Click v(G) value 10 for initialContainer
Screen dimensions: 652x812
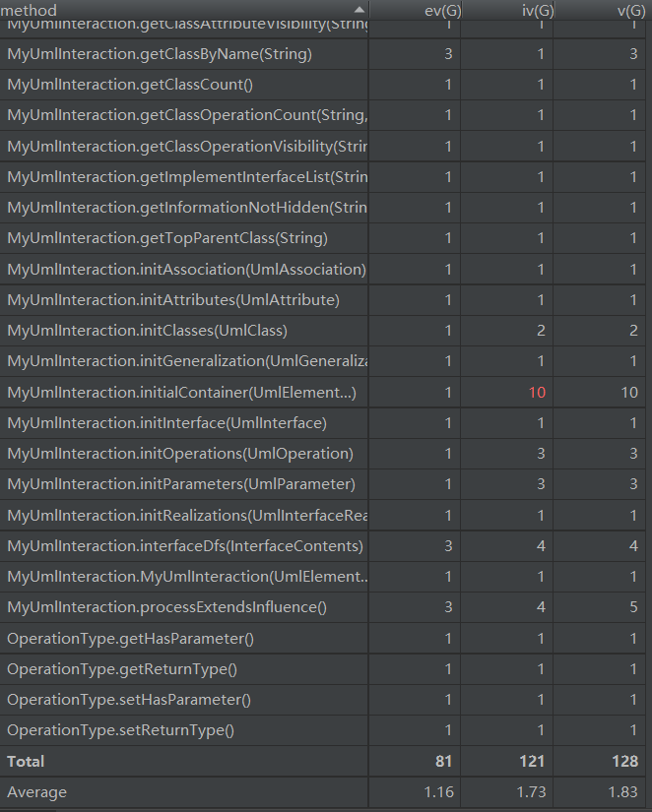pyautogui.click(x=629, y=392)
